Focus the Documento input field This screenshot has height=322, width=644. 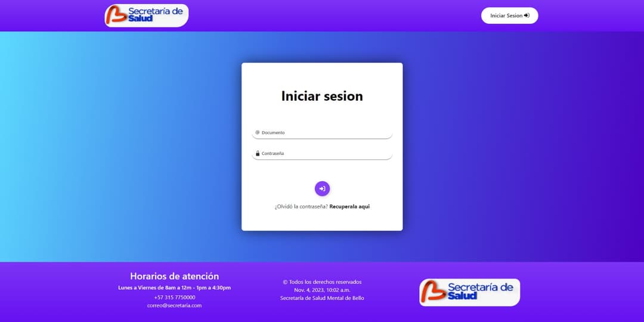click(325, 132)
